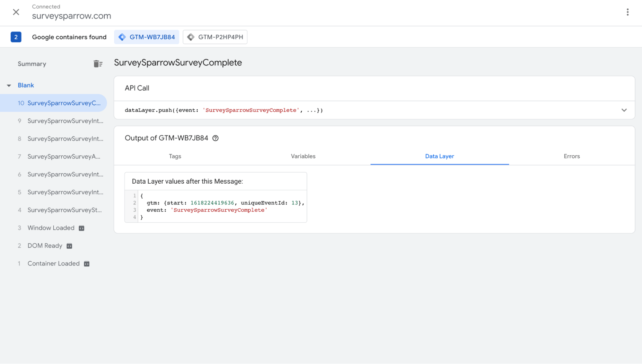Viewport: 642px width, 364px height.
Task: Open the Errors tab
Action: [571, 156]
